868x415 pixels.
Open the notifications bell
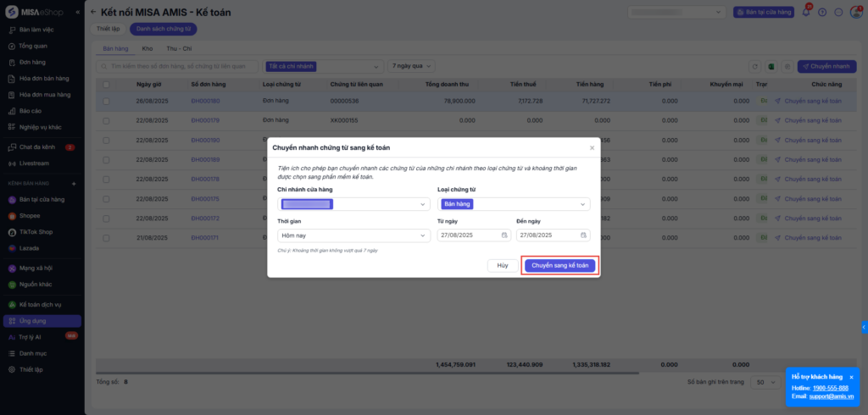click(805, 13)
